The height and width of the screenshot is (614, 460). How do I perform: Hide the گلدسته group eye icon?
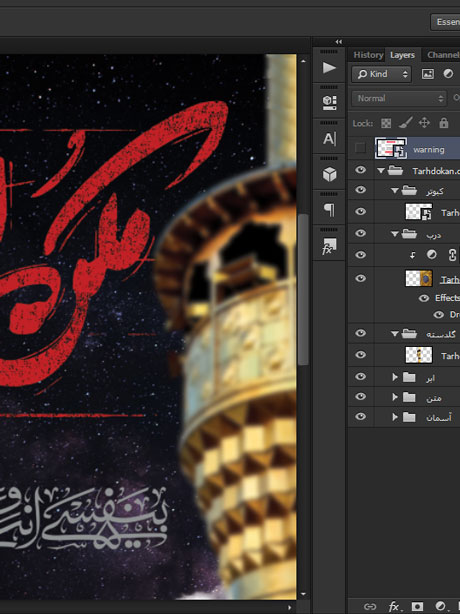point(361,333)
